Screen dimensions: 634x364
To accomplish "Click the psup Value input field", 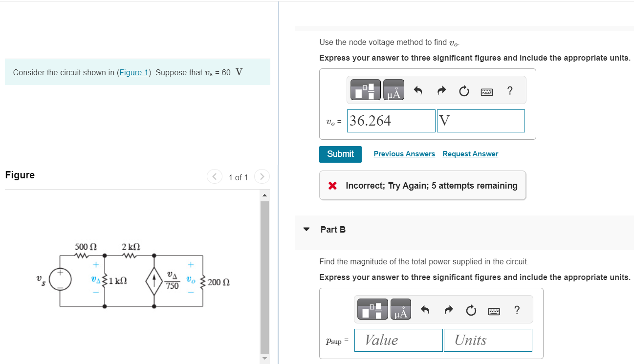I will pyautogui.click(x=399, y=340).
